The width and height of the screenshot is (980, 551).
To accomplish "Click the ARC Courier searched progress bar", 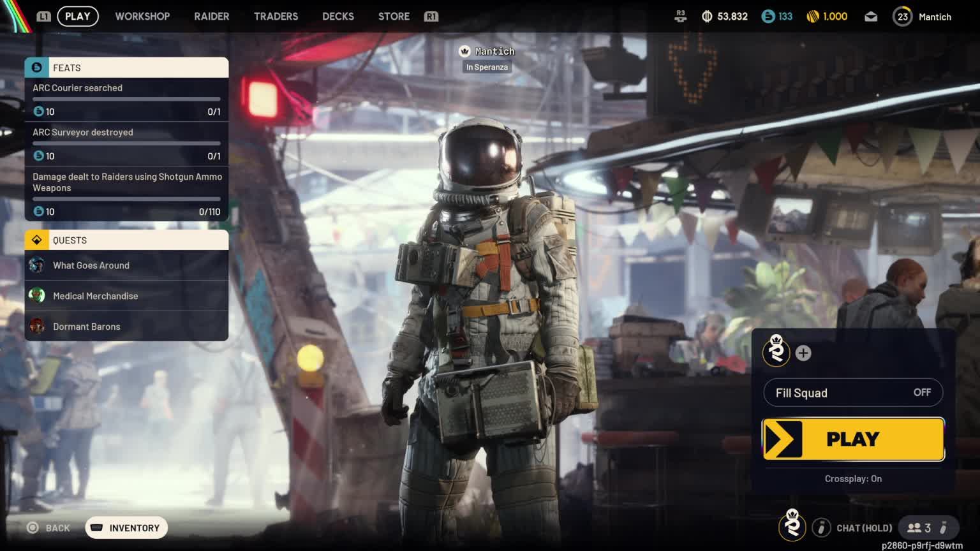I will point(126,99).
